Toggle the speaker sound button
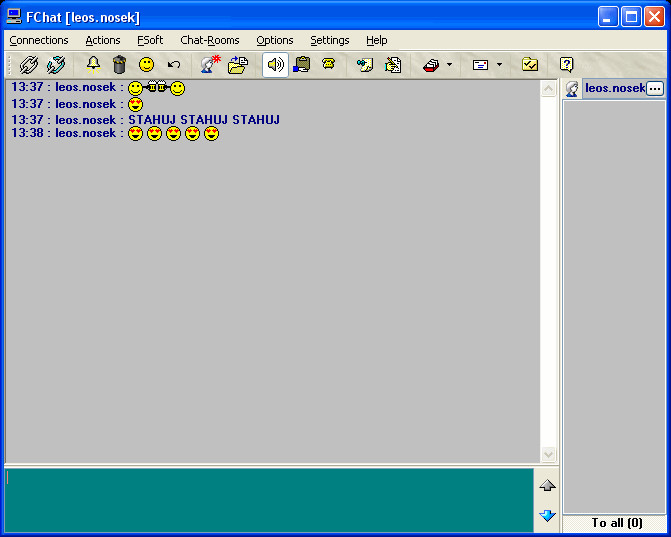This screenshot has height=537, width=671. [275, 65]
